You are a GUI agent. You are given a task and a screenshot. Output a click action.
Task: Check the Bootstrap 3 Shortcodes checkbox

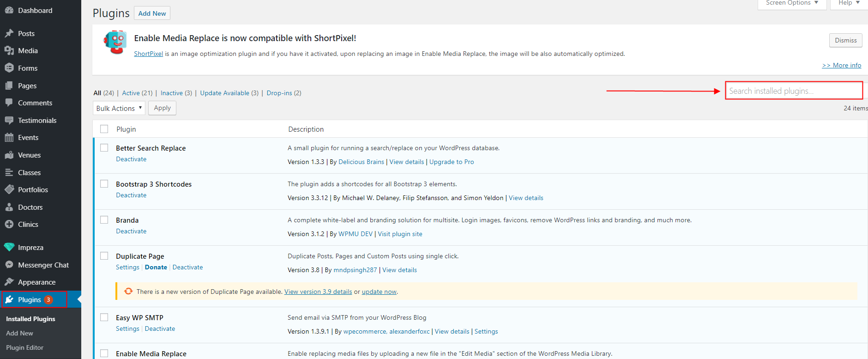click(104, 184)
